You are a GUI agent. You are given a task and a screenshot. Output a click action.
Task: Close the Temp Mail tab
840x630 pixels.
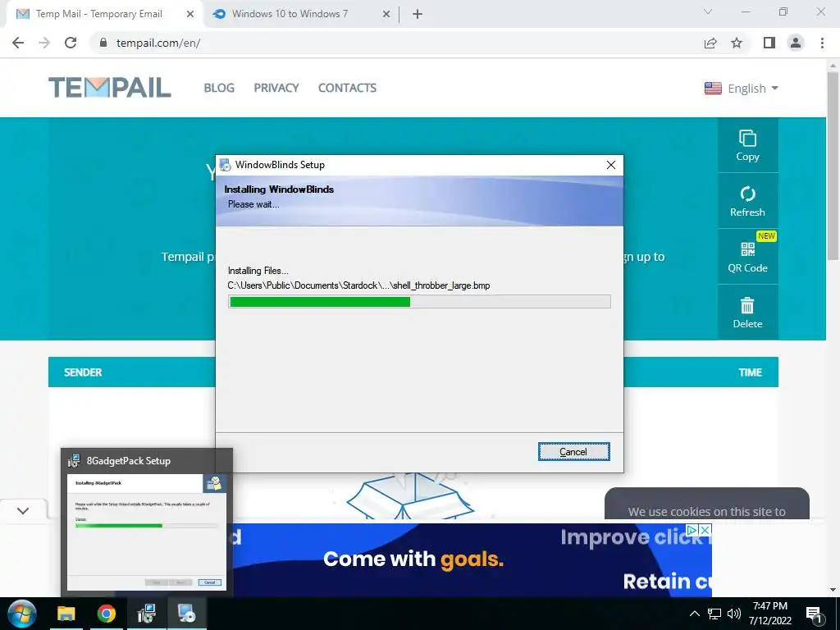pyautogui.click(x=190, y=14)
